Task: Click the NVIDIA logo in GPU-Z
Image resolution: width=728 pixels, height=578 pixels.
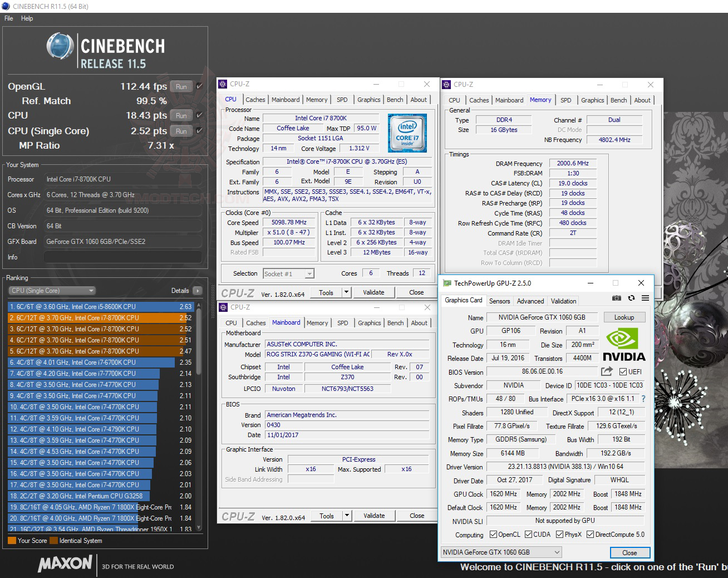Action: coord(623,344)
